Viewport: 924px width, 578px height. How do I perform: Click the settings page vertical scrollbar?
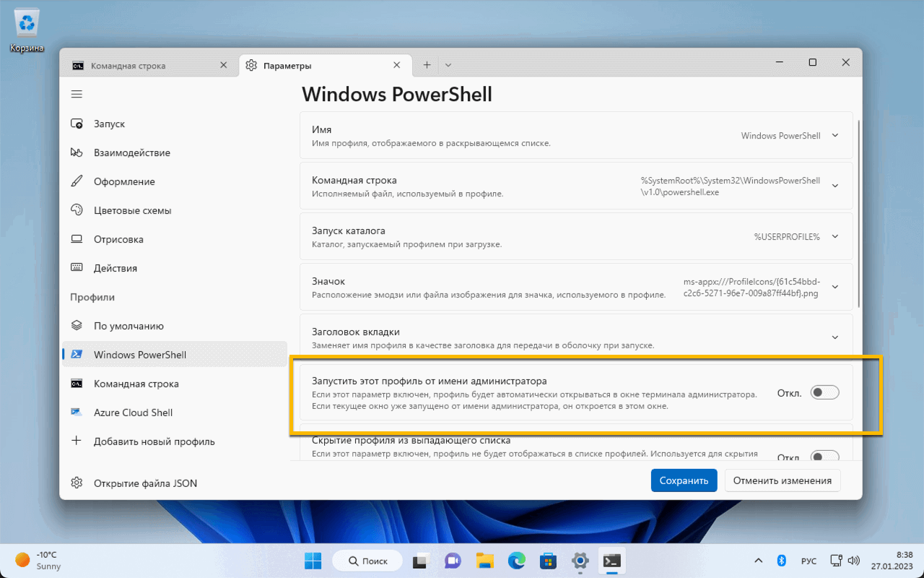click(858, 213)
